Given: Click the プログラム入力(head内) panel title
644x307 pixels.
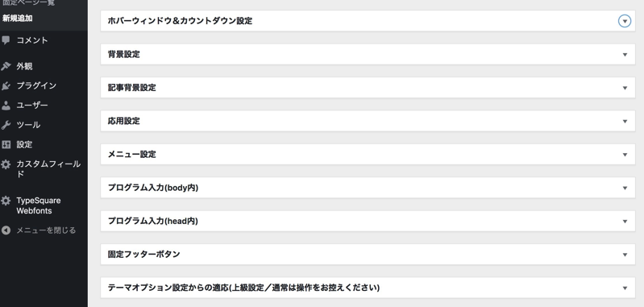Looking at the screenshot, I should click(x=153, y=222).
